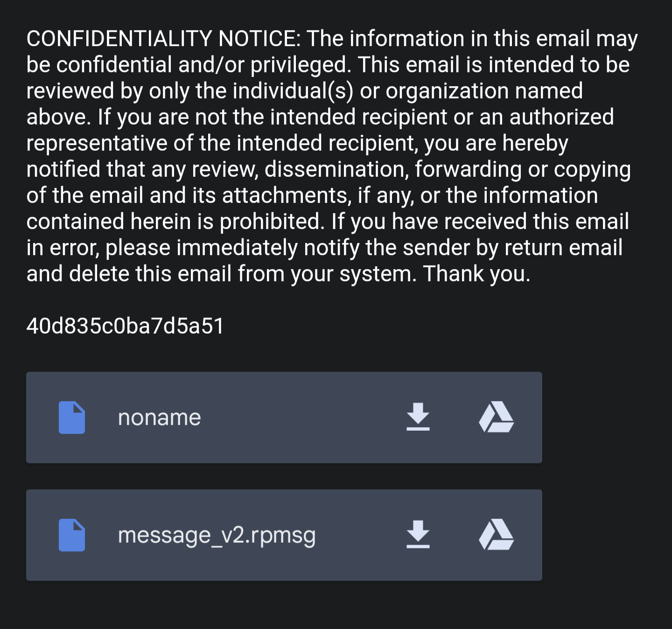Download the noname attachment
This screenshot has width=672, height=629.
point(418,417)
